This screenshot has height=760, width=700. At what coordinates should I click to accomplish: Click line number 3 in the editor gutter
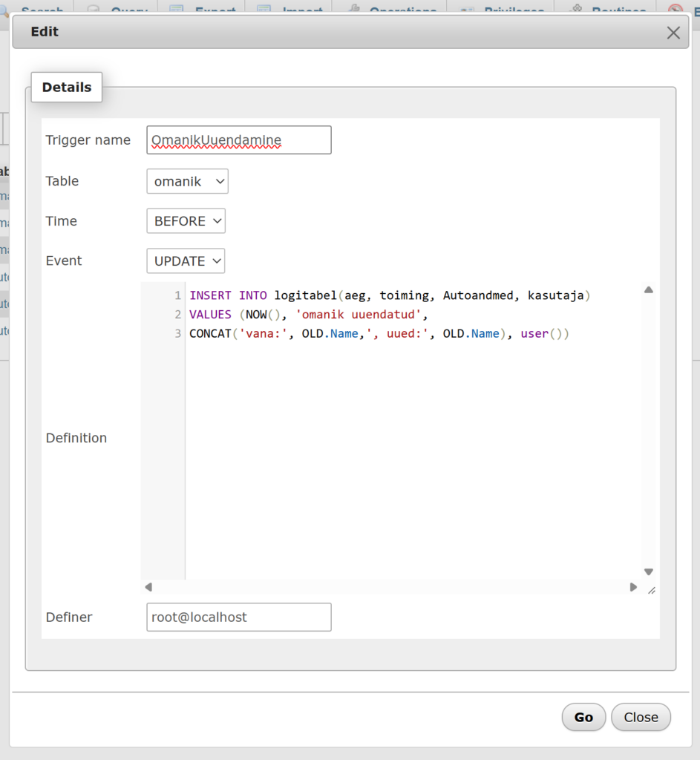click(x=177, y=333)
